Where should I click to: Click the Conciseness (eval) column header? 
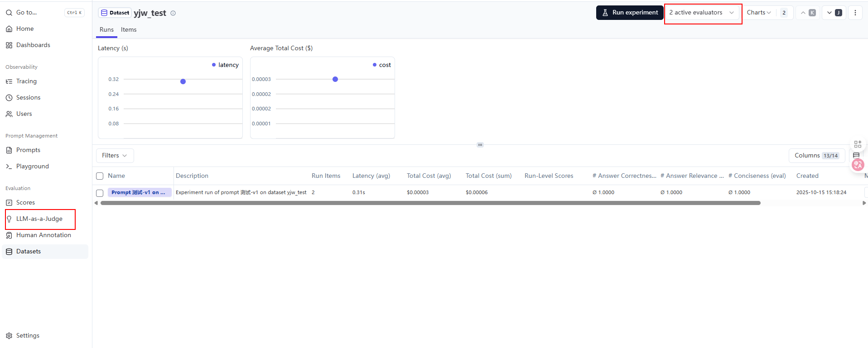pyautogui.click(x=757, y=176)
